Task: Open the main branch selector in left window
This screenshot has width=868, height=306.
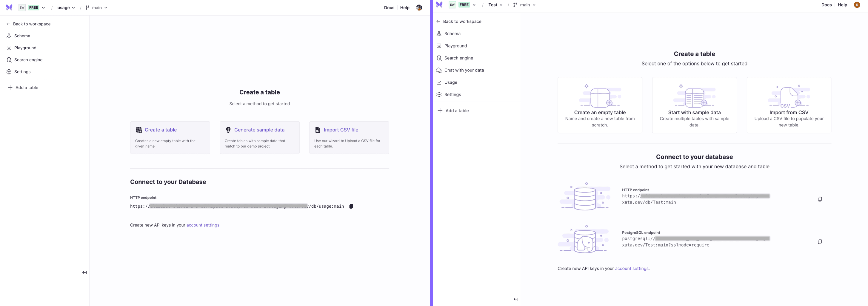Action: click(x=96, y=7)
